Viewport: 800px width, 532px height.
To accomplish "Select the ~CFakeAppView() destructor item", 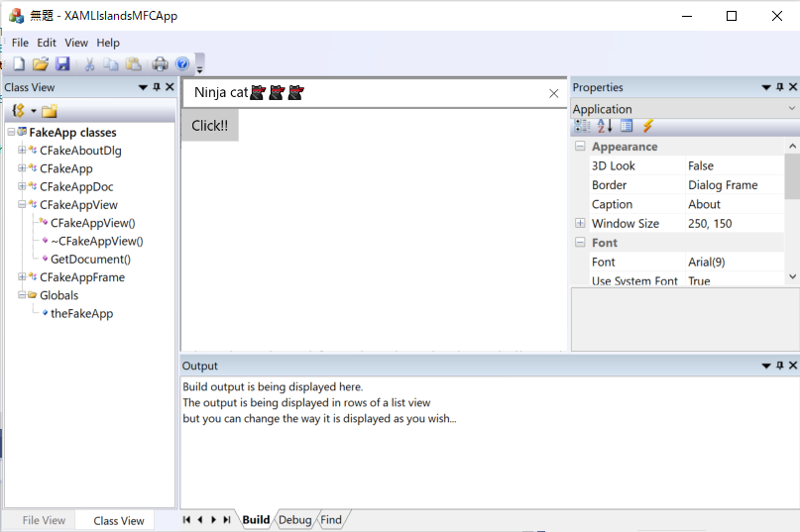I will (x=96, y=241).
